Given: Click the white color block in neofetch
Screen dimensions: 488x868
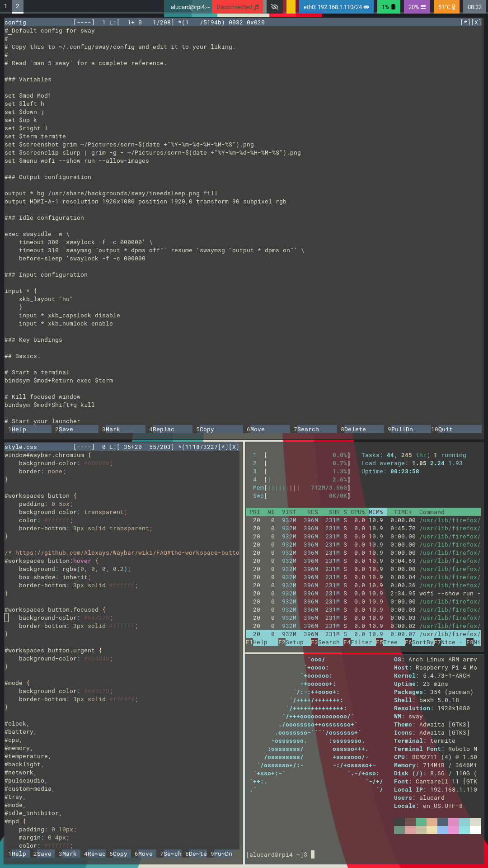Looking at the screenshot, I should pyautogui.click(x=475, y=830).
